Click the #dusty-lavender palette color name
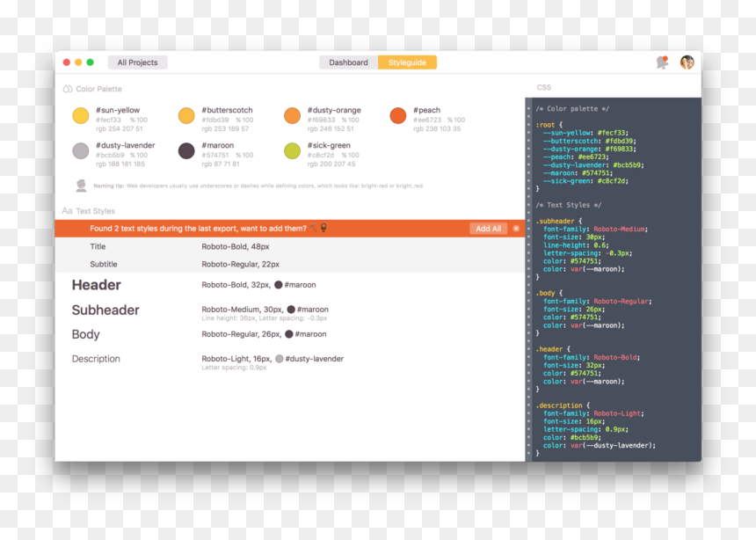Screen dimensions: 756x540 point(126,145)
